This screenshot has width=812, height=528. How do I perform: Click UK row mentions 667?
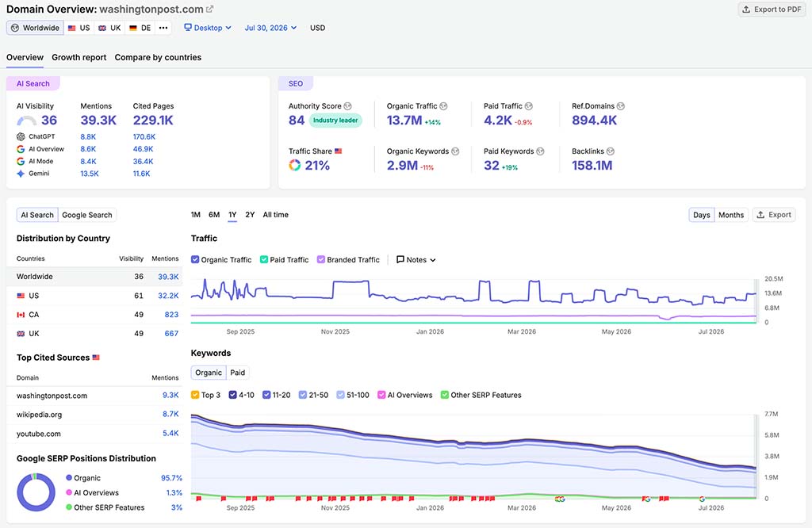[171, 334]
